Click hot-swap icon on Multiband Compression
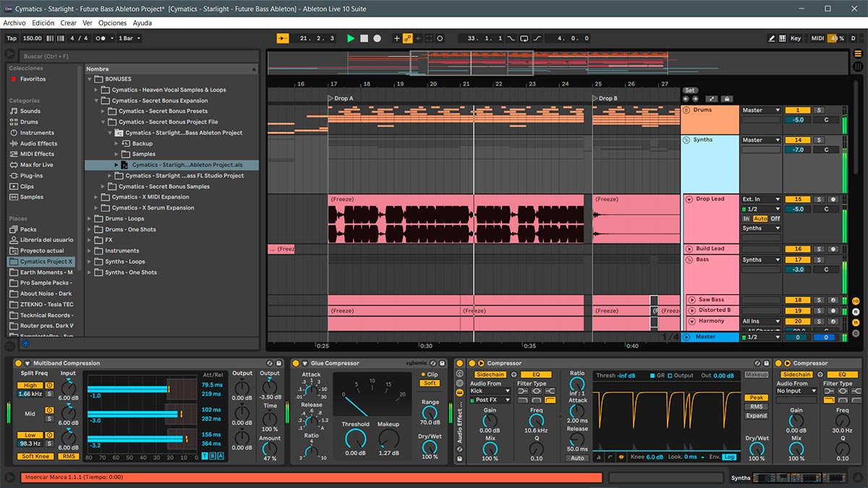868x488 pixels. click(x=270, y=363)
